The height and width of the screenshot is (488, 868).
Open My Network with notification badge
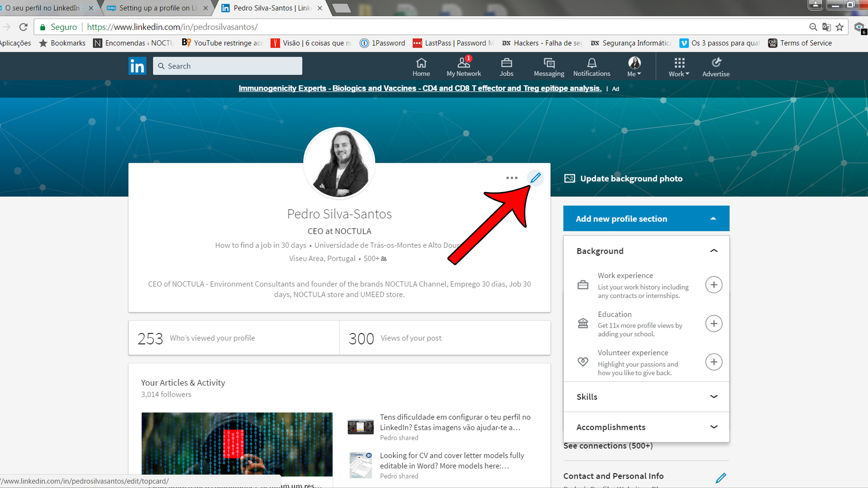[x=463, y=67]
